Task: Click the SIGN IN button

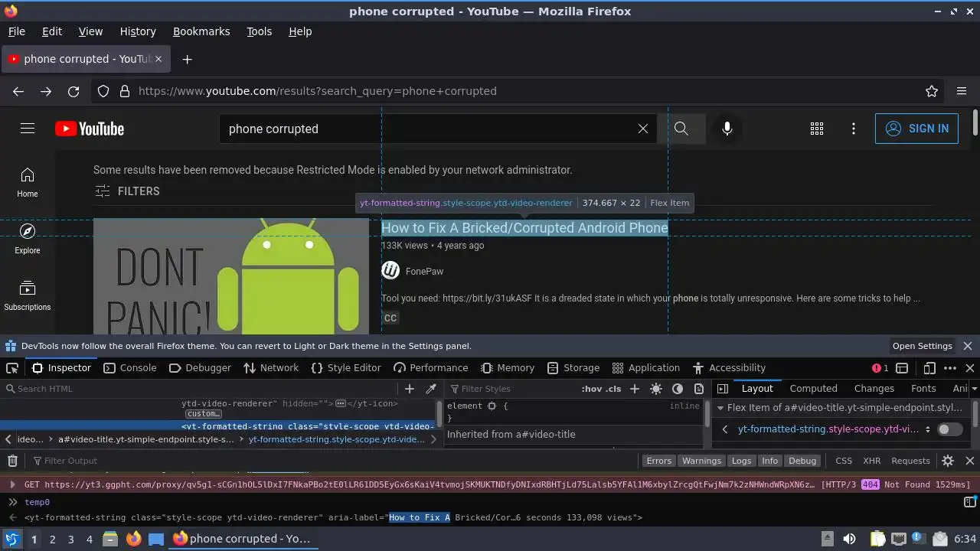Action: [916, 129]
